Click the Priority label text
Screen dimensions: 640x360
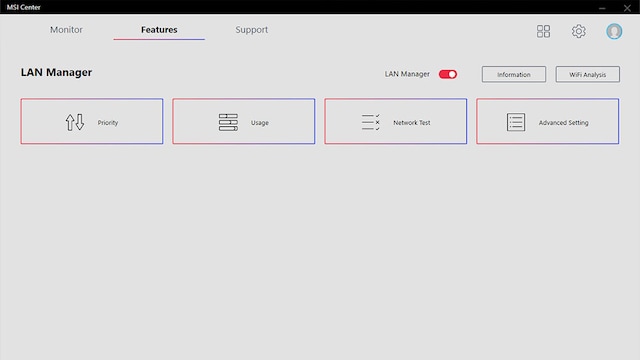point(108,122)
